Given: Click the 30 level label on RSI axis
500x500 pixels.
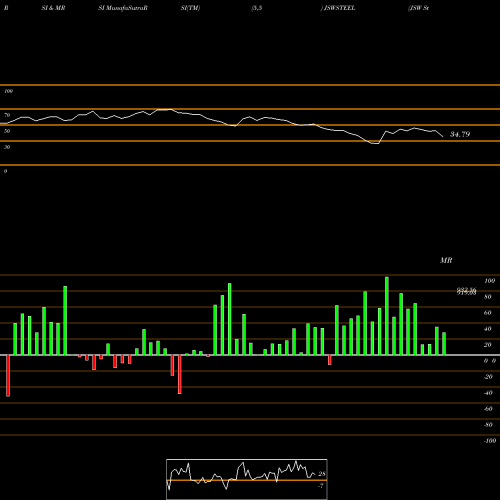Looking at the screenshot, I should (x=7, y=147).
